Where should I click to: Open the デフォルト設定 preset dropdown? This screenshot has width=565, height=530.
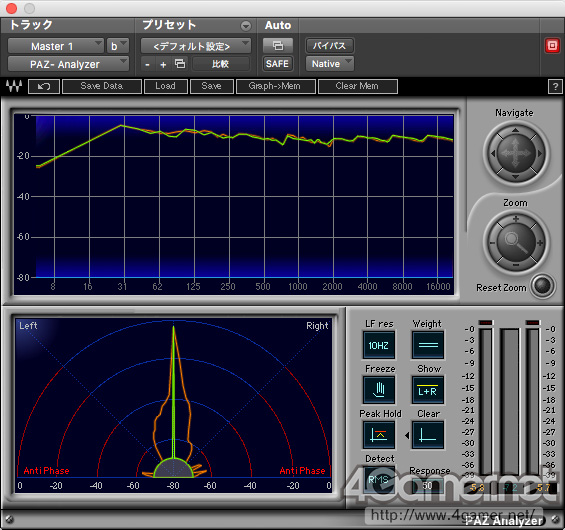pyautogui.click(x=196, y=46)
